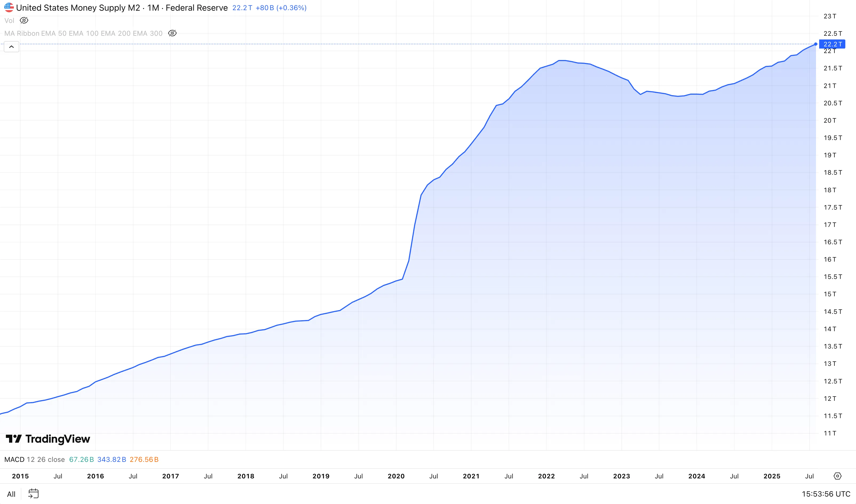Viewport: 856px width, 504px height.
Task: Select the All date range button
Action: pos(11,494)
